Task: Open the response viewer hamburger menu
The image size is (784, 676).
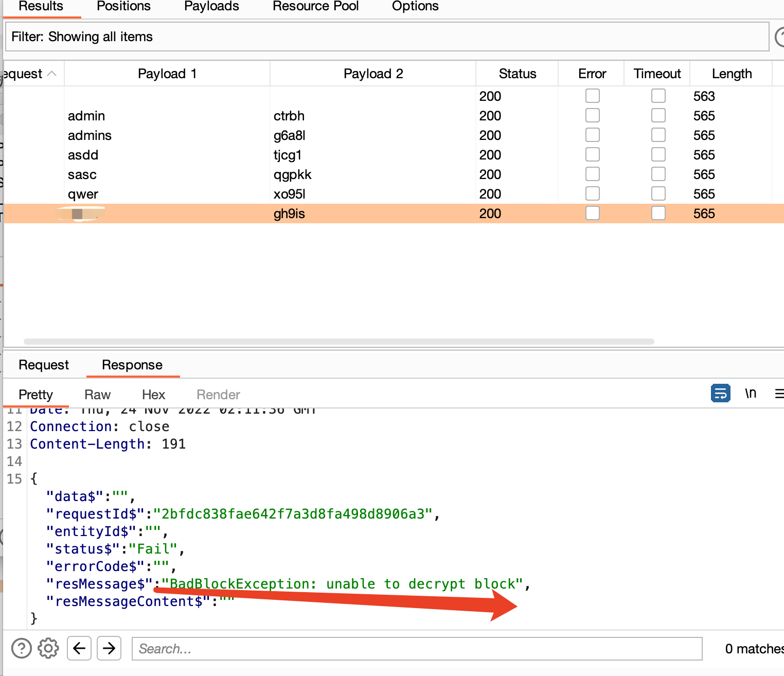Action: click(x=779, y=394)
